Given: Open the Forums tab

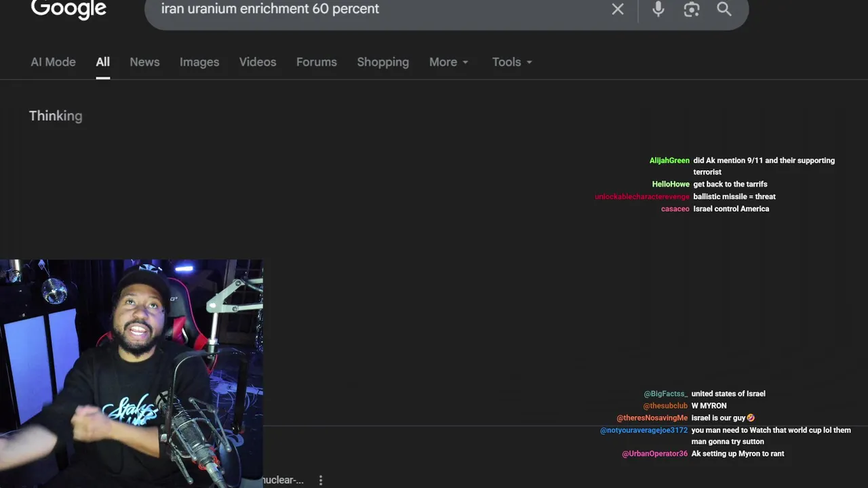Looking at the screenshot, I should click(317, 62).
